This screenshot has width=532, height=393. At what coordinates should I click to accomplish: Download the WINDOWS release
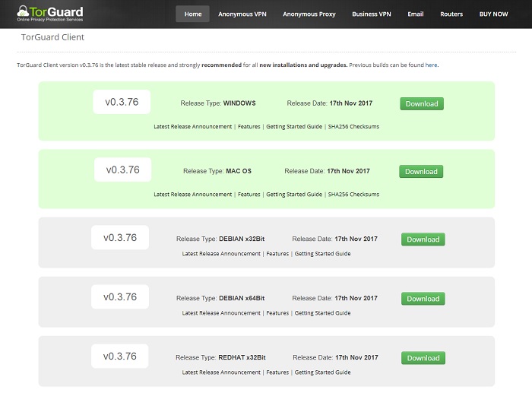422,104
